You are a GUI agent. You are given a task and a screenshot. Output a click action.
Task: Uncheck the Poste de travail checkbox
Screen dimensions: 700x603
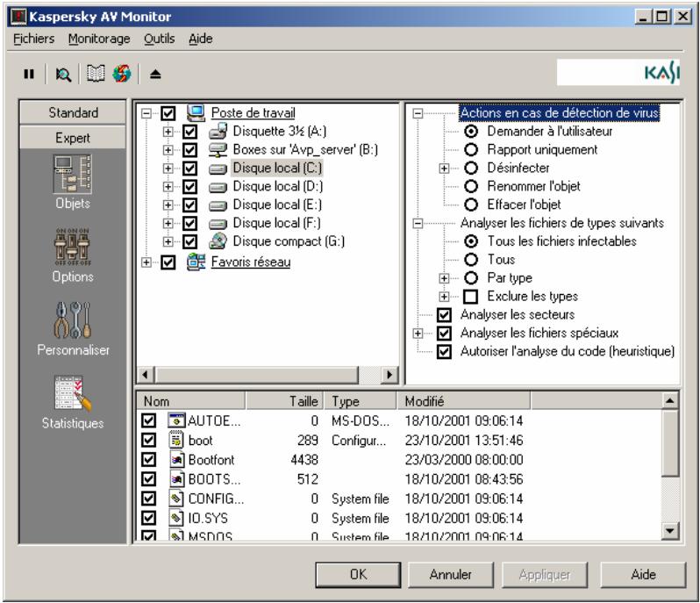(168, 112)
